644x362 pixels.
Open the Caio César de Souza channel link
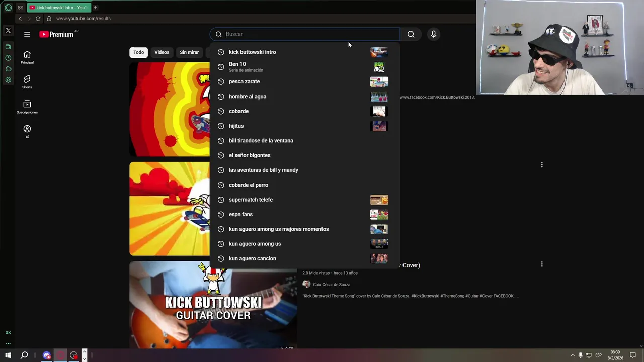332,285
